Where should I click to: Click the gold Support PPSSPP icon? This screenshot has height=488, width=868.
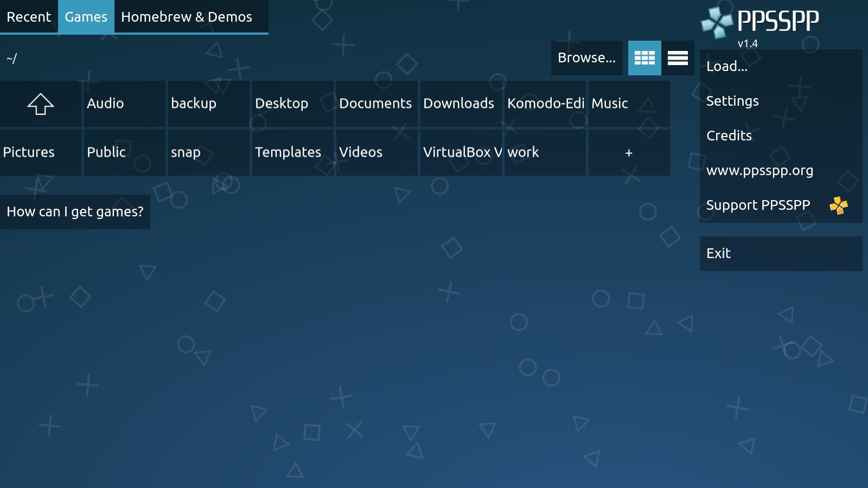[838, 206]
